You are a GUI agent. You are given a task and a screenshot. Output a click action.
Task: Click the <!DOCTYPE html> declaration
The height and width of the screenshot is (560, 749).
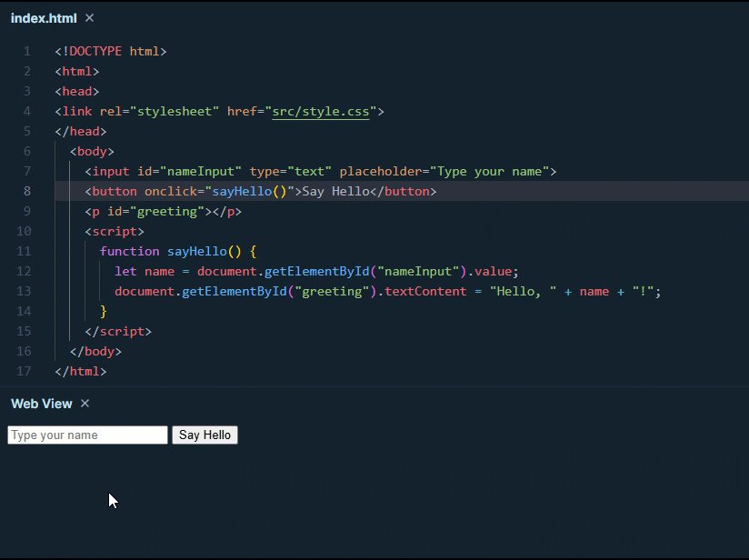click(x=110, y=51)
